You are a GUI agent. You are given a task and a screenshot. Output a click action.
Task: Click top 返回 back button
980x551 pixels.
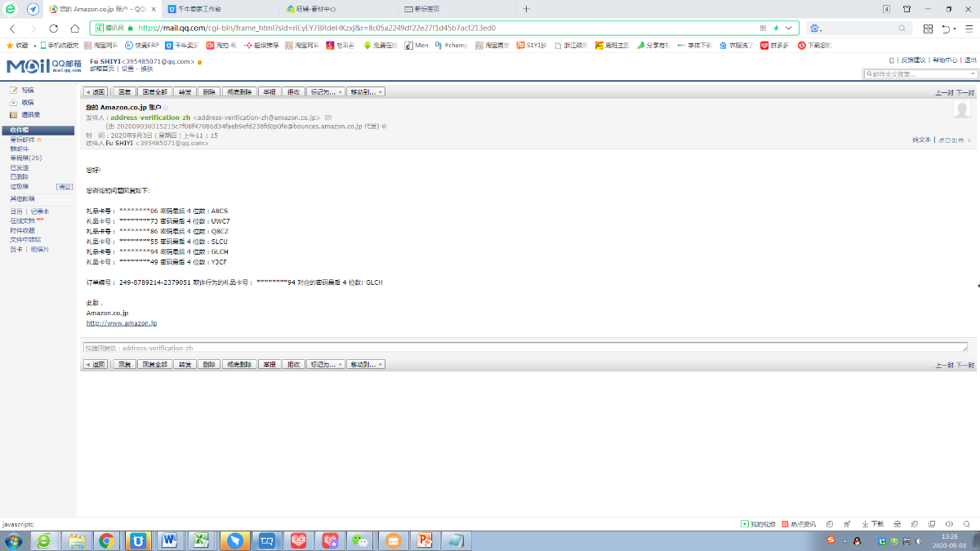[96, 91]
